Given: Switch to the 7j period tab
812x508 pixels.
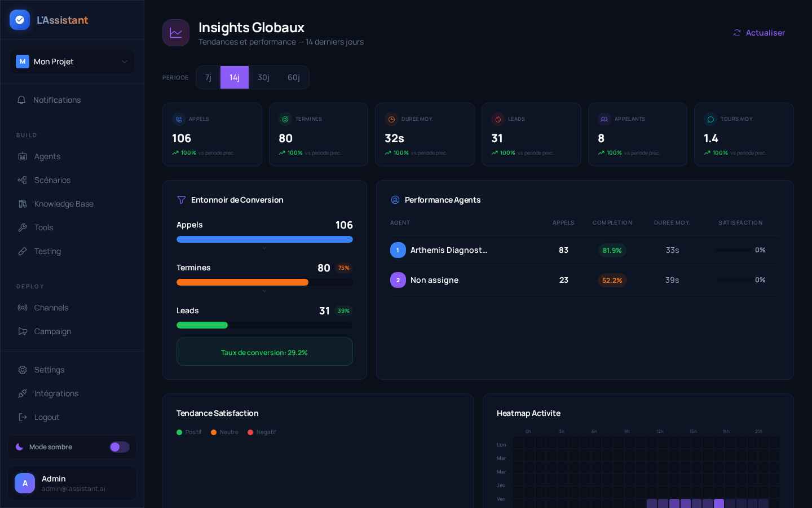Looking at the screenshot, I should coord(208,77).
